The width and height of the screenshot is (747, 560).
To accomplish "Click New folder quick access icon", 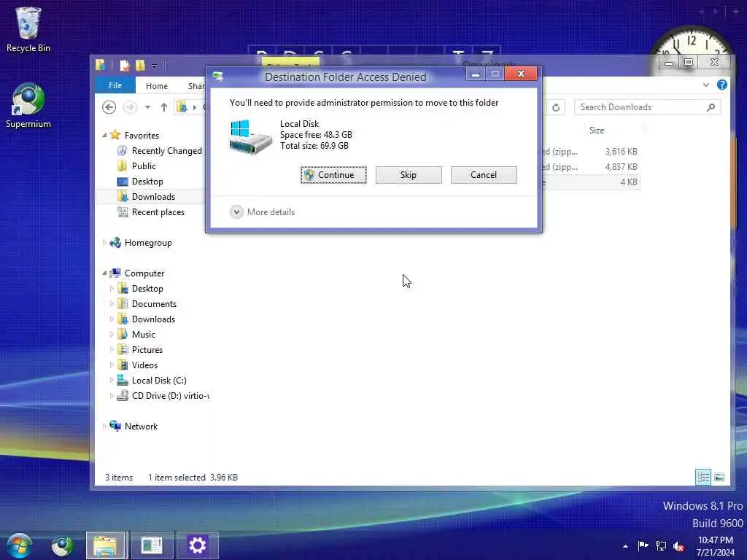I will (140, 65).
